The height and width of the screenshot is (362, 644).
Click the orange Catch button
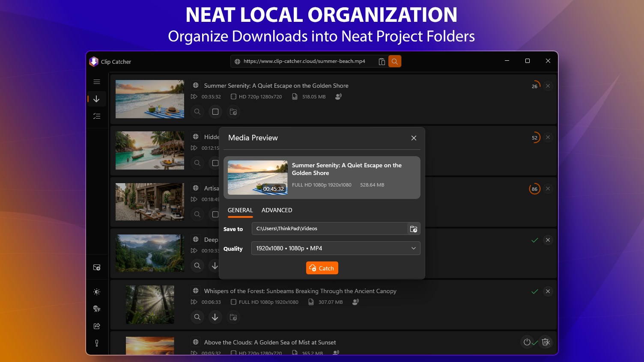[x=322, y=268]
